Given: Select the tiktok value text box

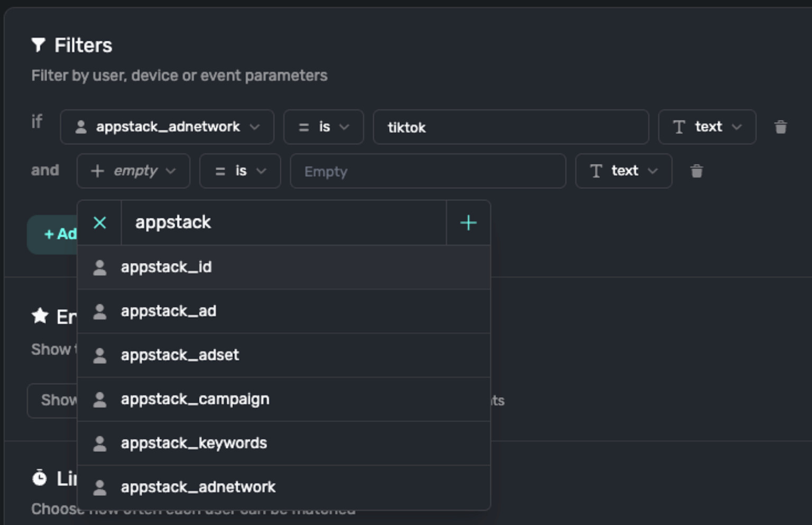Looking at the screenshot, I should pos(511,127).
